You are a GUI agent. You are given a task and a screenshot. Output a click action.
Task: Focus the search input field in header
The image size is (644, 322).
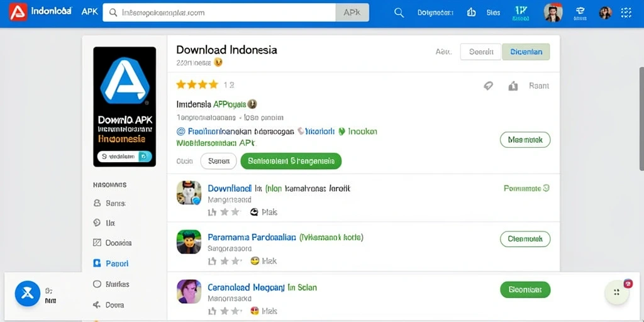coord(219,13)
